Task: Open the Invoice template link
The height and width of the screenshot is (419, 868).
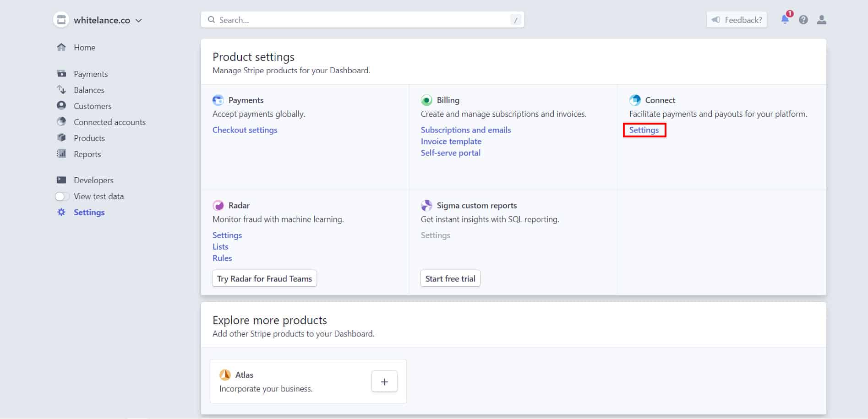Action: coord(451,141)
